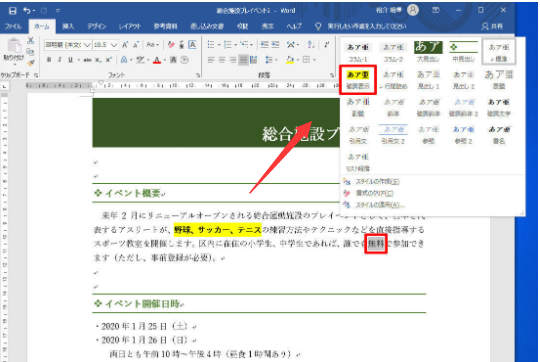Apply distributed alignment to the paragraph

(x=254, y=60)
